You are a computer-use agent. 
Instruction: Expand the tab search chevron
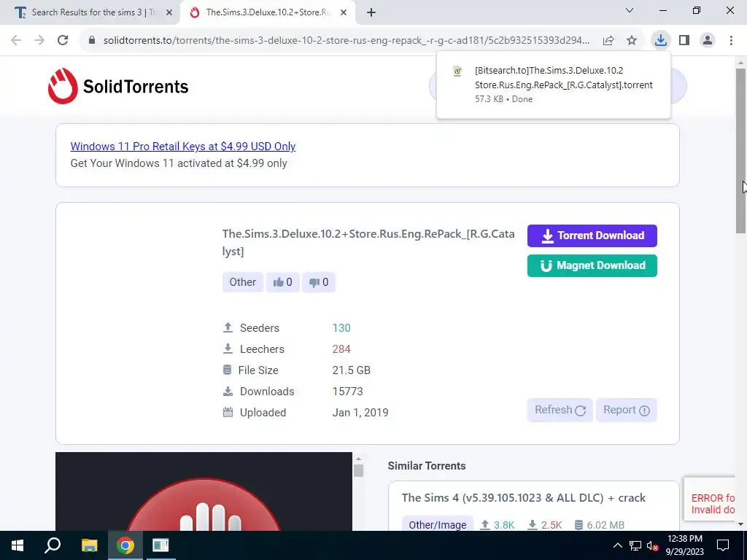(630, 10)
